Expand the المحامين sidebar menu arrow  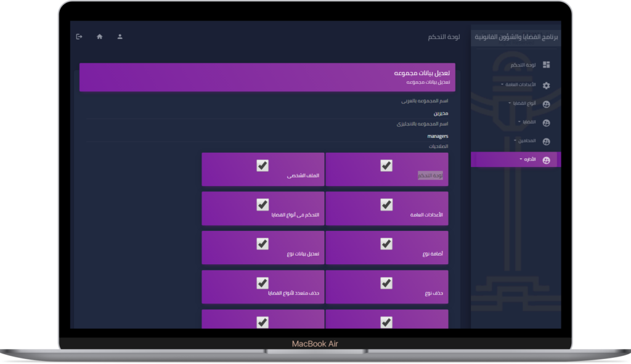[x=515, y=141]
